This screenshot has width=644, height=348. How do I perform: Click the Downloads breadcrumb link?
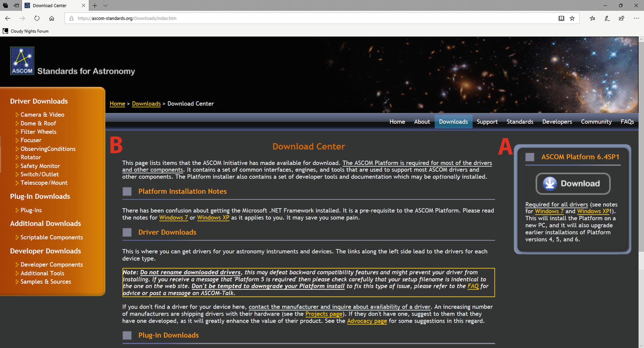[x=146, y=104]
